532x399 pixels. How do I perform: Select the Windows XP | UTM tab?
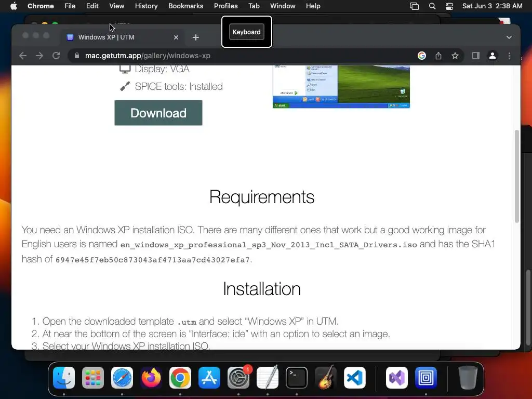point(122,37)
